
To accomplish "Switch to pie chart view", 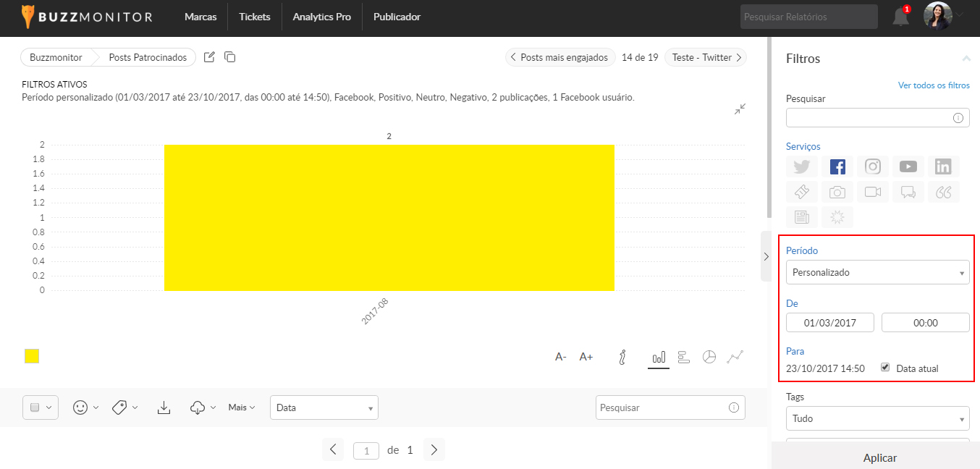I will pos(709,357).
